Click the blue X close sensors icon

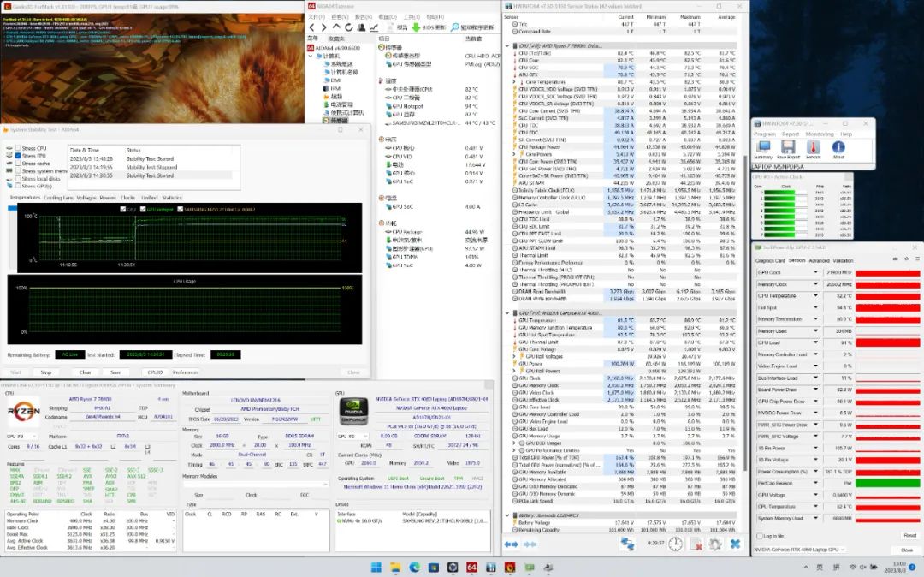point(734,544)
